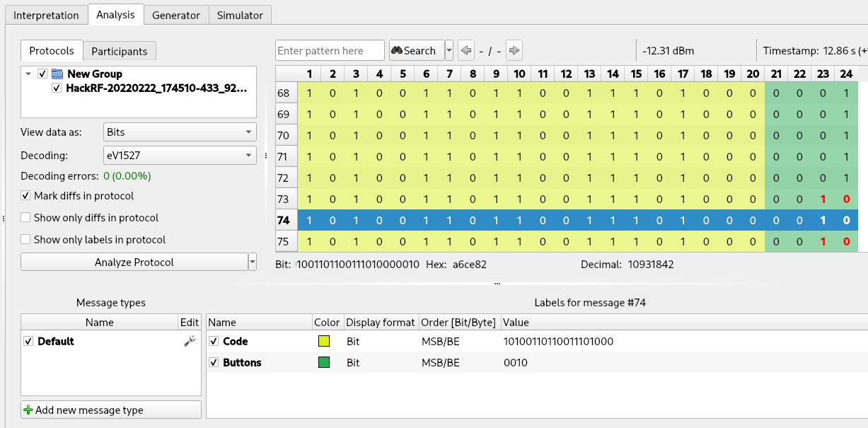The width and height of the screenshot is (868, 428).
Task: Open the View data as dropdown
Action: click(x=180, y=132)
